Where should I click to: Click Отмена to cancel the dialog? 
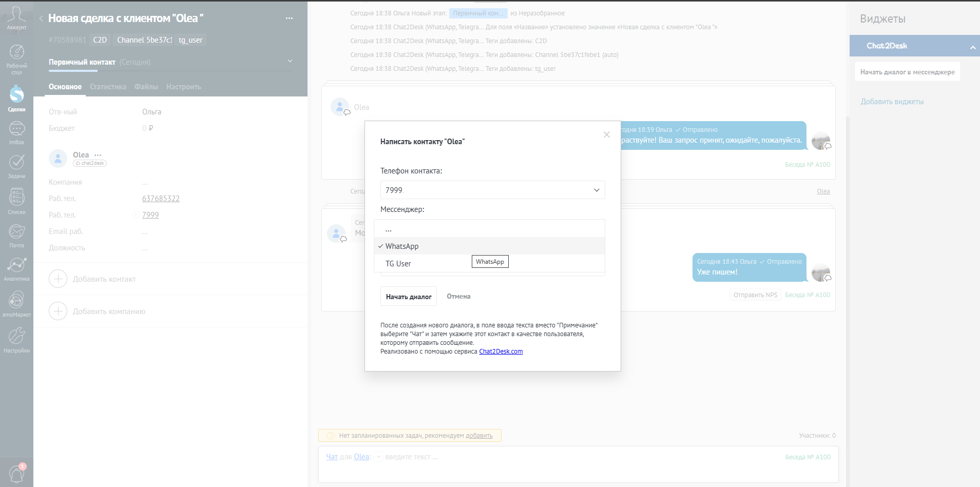coord(458,296)
